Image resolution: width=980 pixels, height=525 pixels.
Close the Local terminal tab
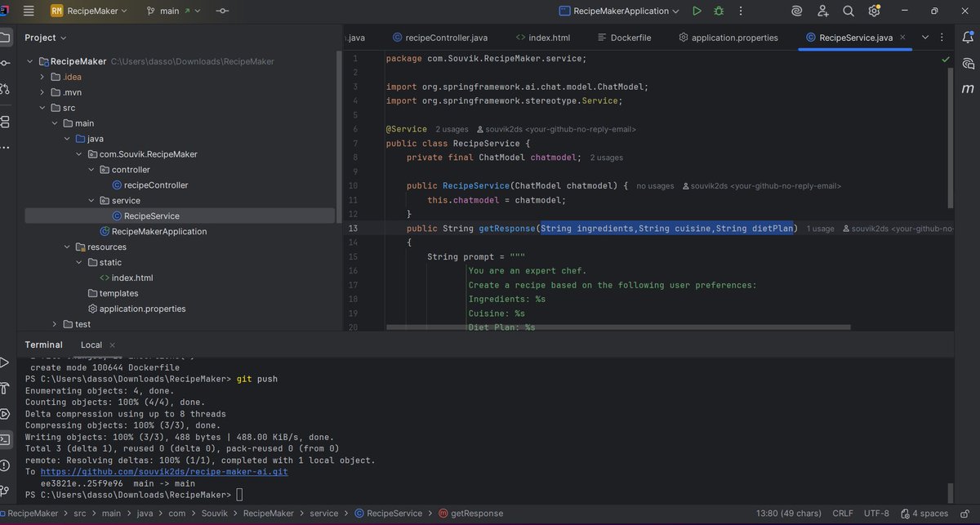(111, 345)
